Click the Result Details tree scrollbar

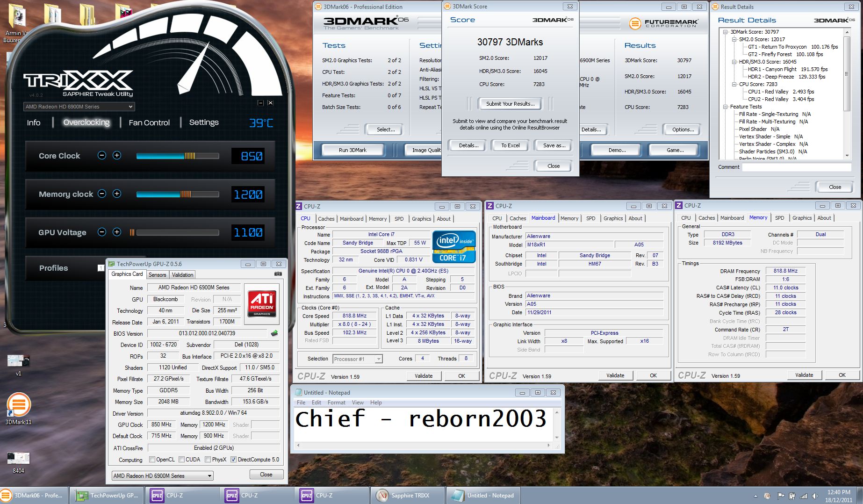(847, 94)
